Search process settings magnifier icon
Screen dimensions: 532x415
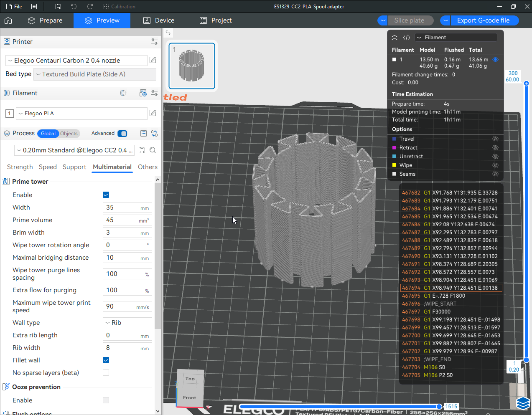(x=153, y=150)
